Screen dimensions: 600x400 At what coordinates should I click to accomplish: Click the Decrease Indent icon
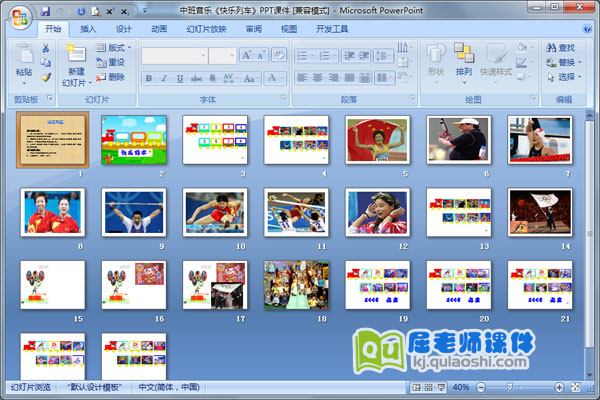coord(349,56)
